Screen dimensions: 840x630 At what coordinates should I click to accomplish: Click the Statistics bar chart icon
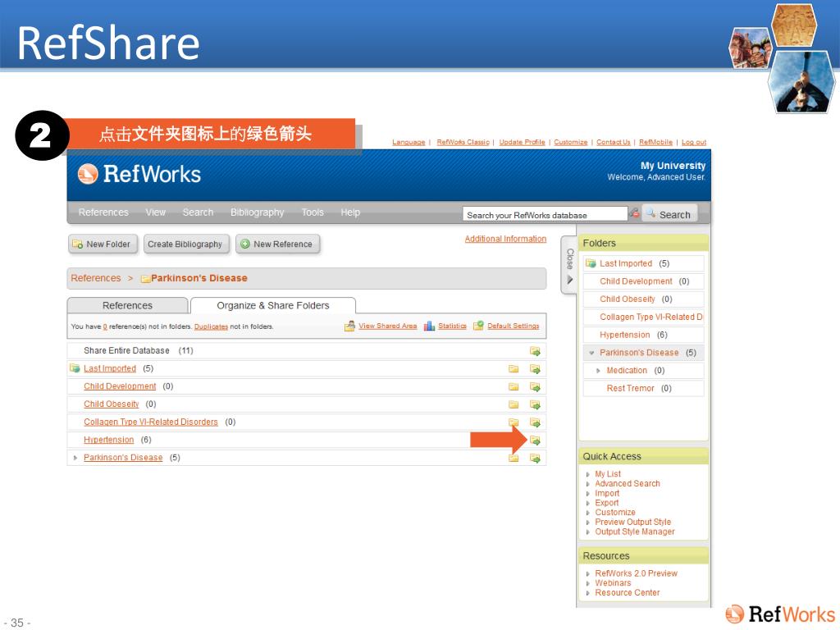[x=429, y=326]
